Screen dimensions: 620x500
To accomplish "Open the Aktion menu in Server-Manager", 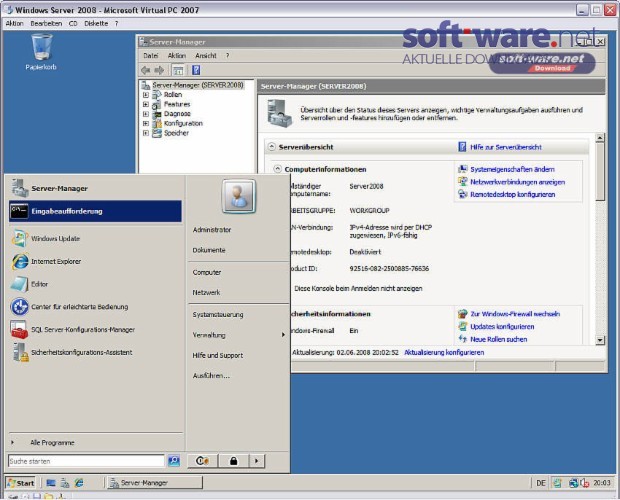I will (x=176, y=56).
